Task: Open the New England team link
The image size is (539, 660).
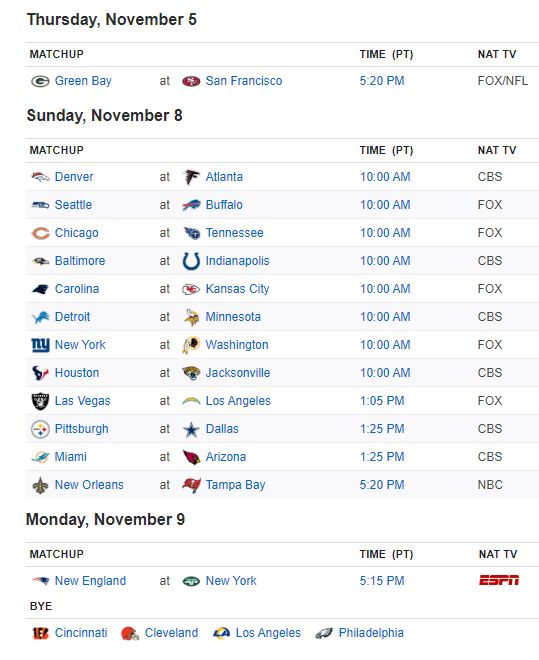Action: click(90, 581)
